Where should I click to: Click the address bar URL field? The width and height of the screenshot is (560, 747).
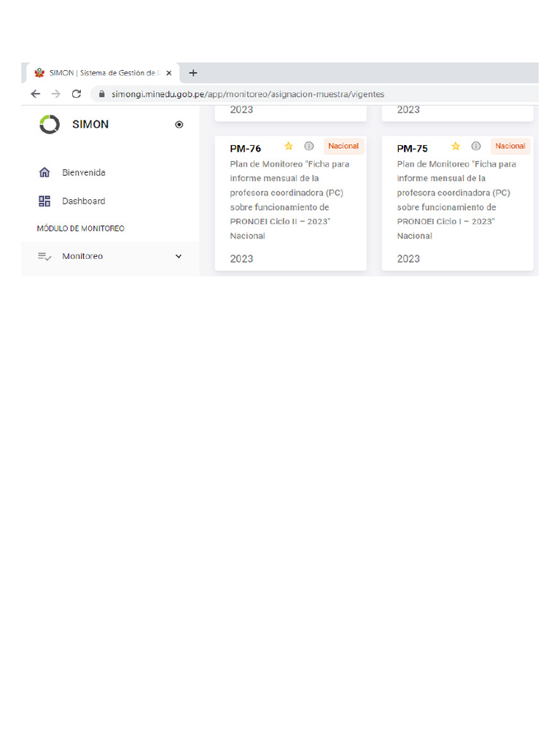click(248, 94)
